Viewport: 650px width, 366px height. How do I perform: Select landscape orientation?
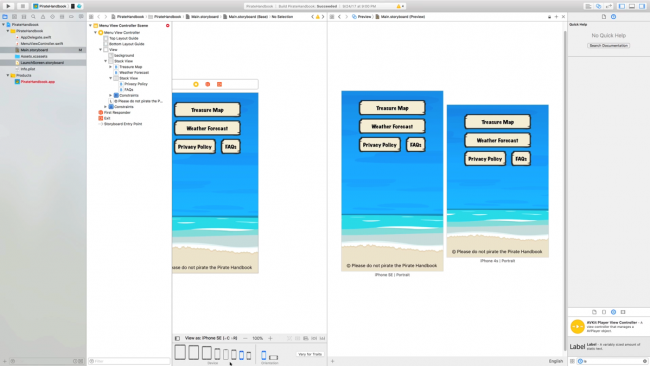273,357
